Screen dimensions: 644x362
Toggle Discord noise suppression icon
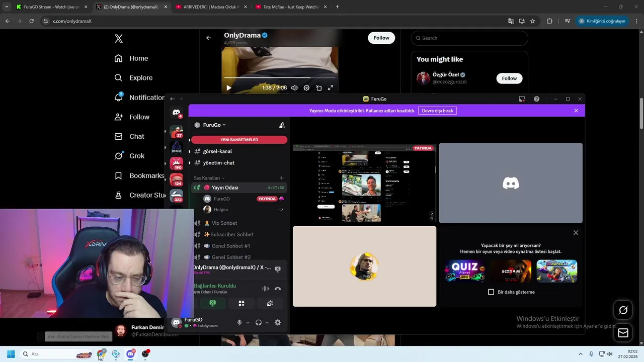[265, 289]
